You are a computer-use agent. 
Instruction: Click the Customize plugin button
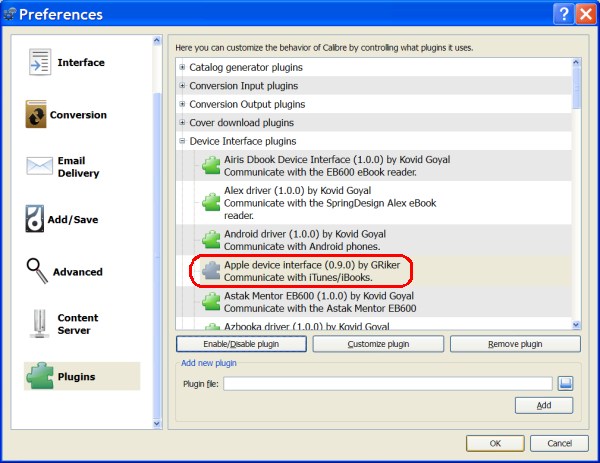point(378,344)
